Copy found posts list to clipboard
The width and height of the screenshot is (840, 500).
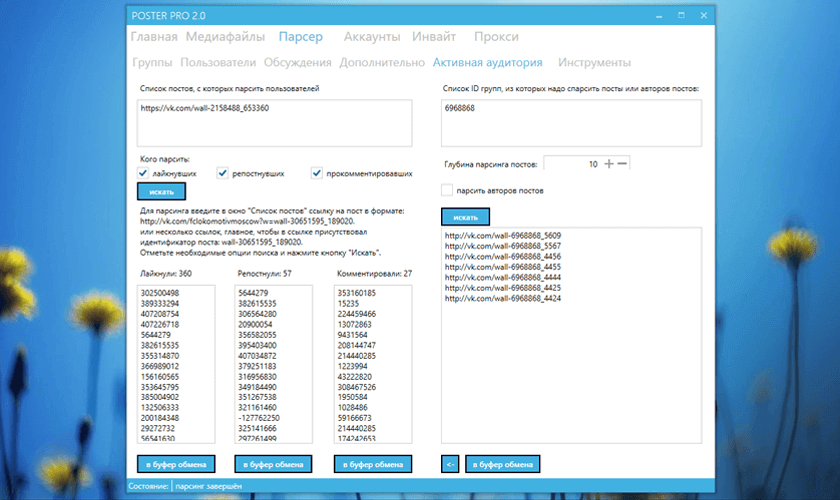pos(502,464)
